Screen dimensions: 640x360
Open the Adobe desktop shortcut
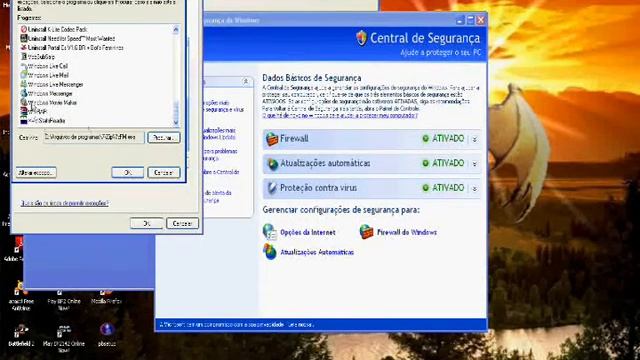pyautogui.click(x=16, y=250)
